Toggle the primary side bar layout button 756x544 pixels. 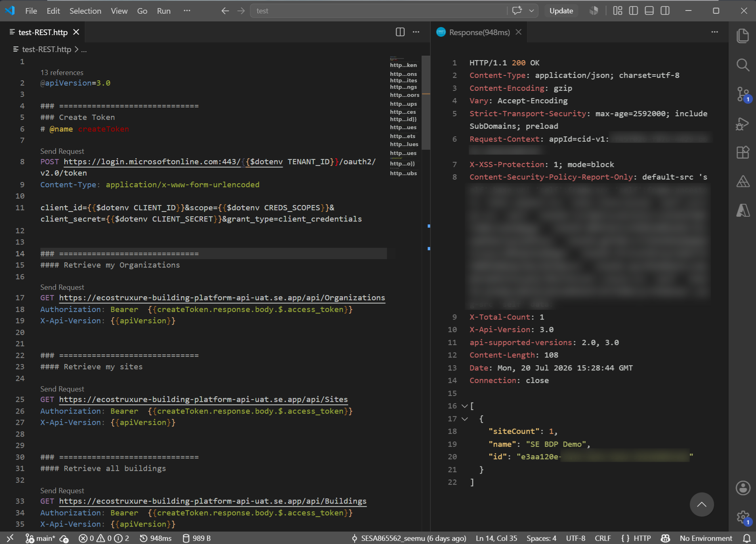coord(633,11)
